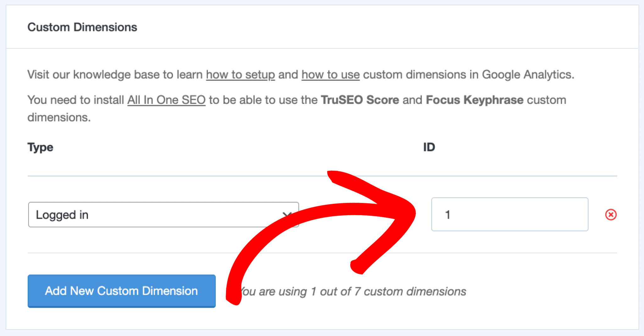Viewport: 644px width, 336px height.
Task: Open the how to setup link
Action: [240, 75]
